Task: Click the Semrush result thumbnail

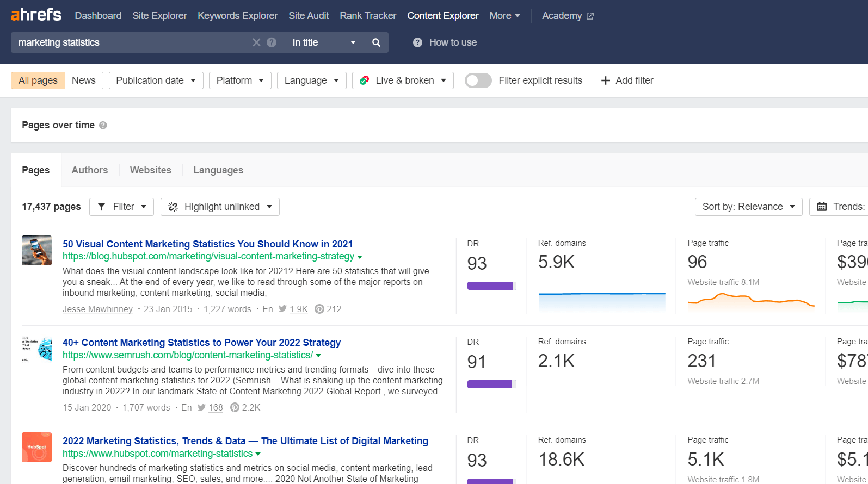Action: [36, 349]
